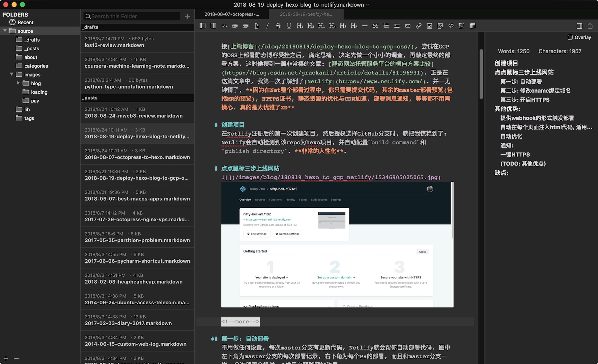
Task: Enable the Overlay checkbox
Action: [x=570, y=37]
